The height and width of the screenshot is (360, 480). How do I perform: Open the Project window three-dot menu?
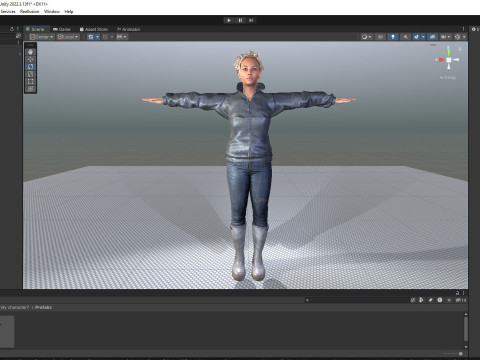(x=463, y=293)
